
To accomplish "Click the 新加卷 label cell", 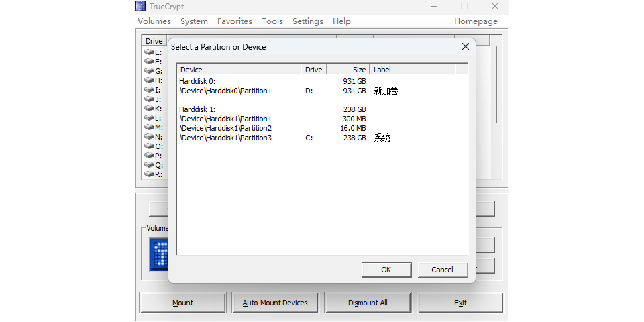I will click(386, 91).
